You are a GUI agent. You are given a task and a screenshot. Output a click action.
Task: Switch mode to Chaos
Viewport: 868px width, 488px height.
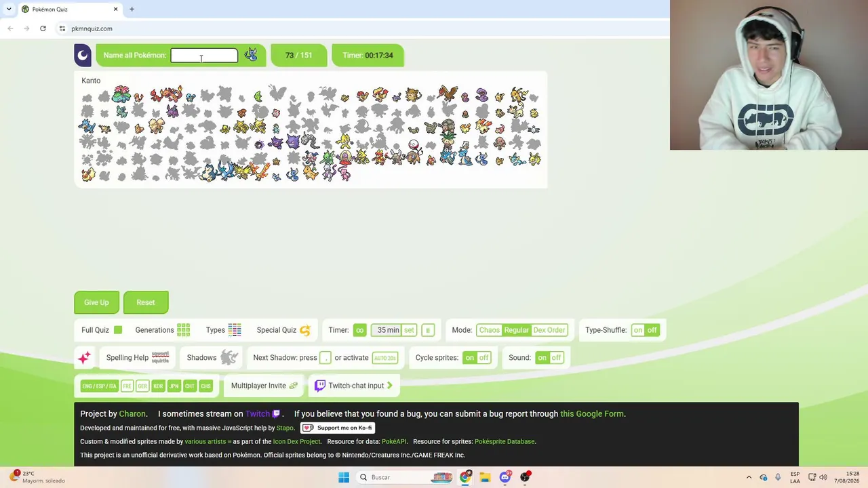(489, 330)
